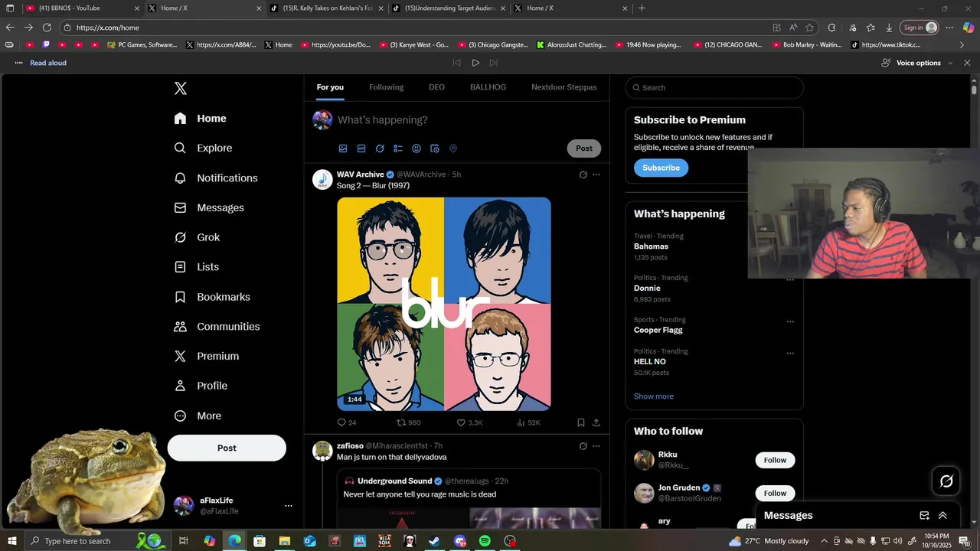Image resolution: width=980 pixels, height=551 pixels.
Task: Click Grok explain icon on WAV Archive post
Action: click(x=583, y=174)
